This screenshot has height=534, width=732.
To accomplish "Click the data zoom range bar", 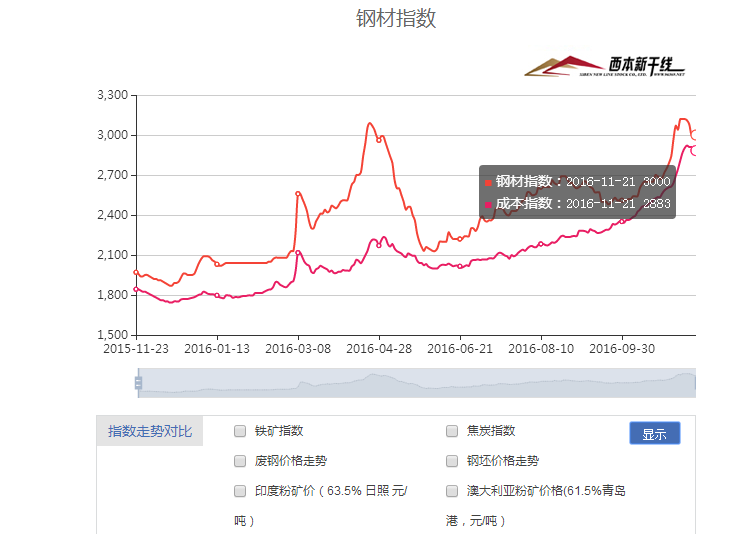I will (x=416, y=383).
